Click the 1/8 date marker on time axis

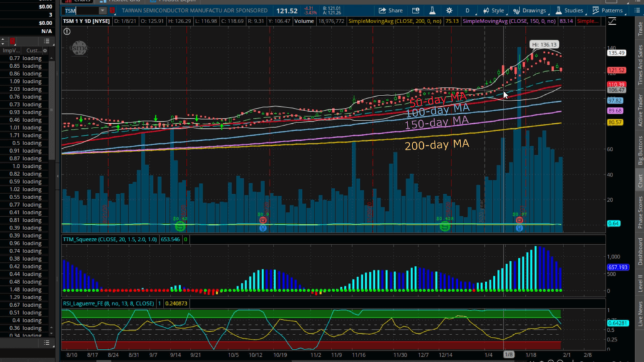click(x=508, y=354)
